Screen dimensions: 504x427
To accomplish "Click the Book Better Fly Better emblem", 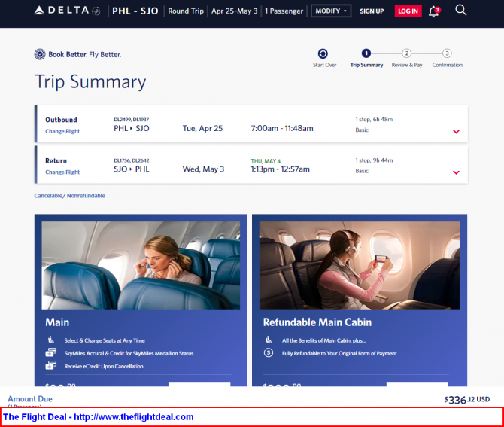I will point(40,54).
